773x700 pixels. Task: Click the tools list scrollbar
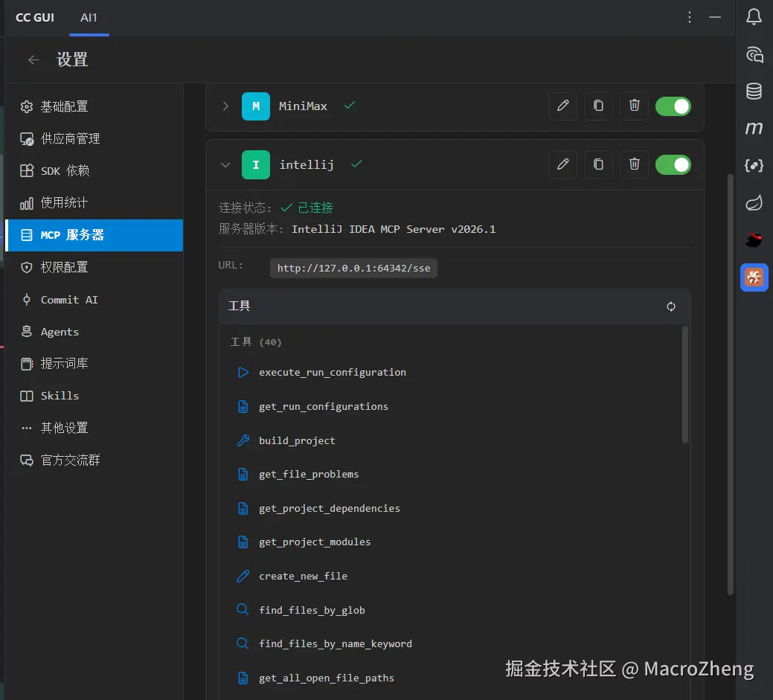(684, 385)
